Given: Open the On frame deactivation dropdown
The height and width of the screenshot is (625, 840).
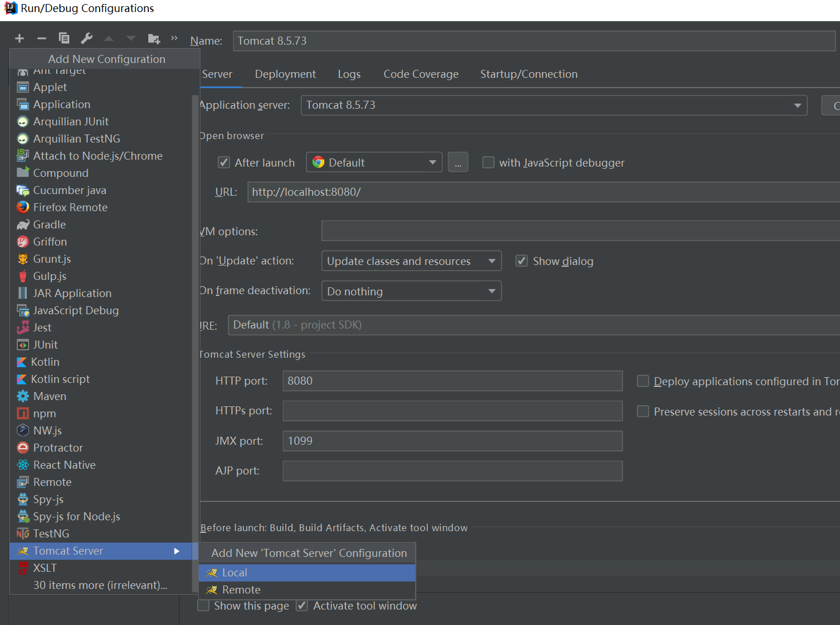Looking at the screenshot, I should click(411, 291).
